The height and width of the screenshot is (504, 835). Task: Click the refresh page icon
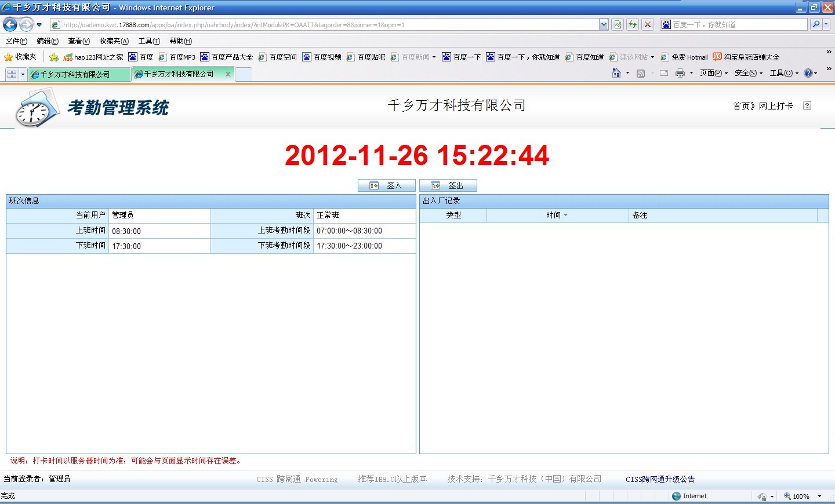[633, 24]
